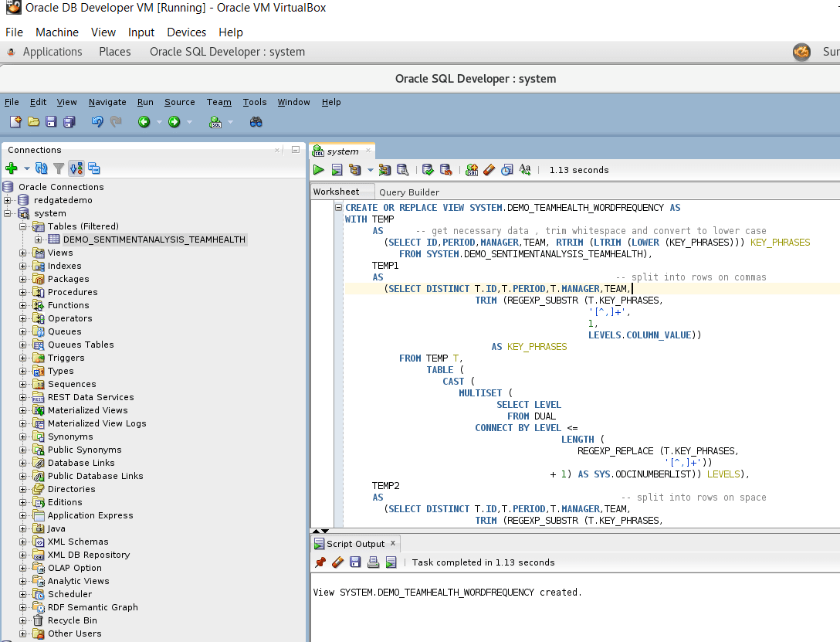Click the green plus New Connection icon
840x642 pixels.
pyautogui.click(x=12, y=168)
